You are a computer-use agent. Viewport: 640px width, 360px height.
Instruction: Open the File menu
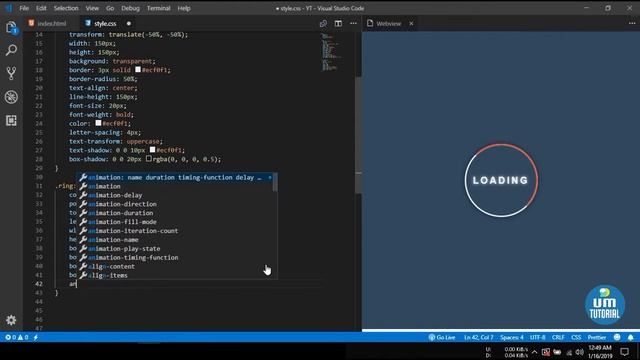(x=24, y=8)
